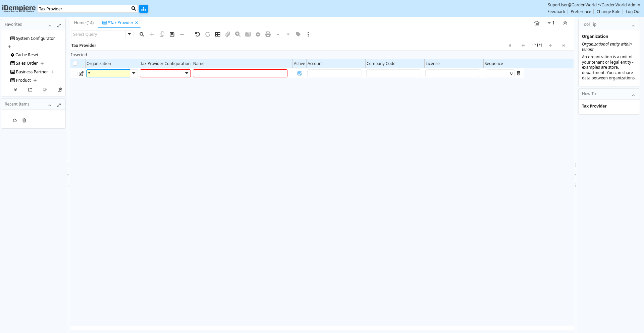Expand the Select Query dropdown
The width and height of the screenshot is (644, 333).
coord(129,34)
